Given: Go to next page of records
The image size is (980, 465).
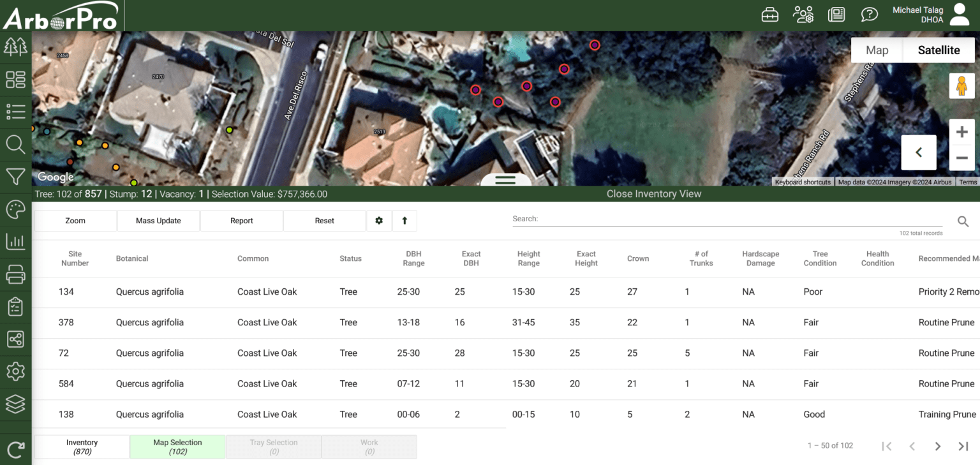Looking at the screenshot, I should pyautogui.click(x=937, y=447).
